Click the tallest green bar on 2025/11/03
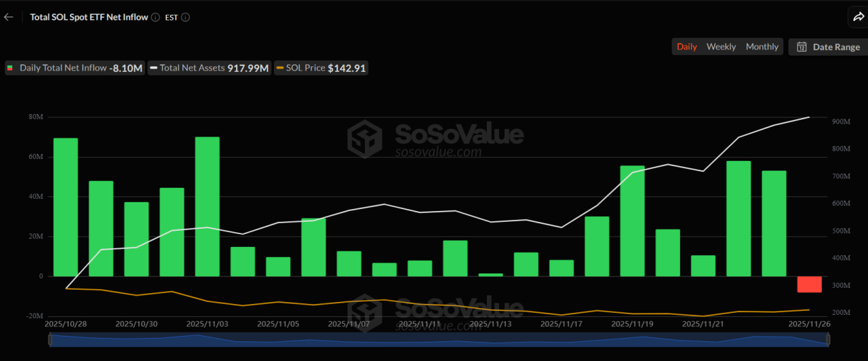This screenshot has height=361, width=868. (x=208, y=207)
